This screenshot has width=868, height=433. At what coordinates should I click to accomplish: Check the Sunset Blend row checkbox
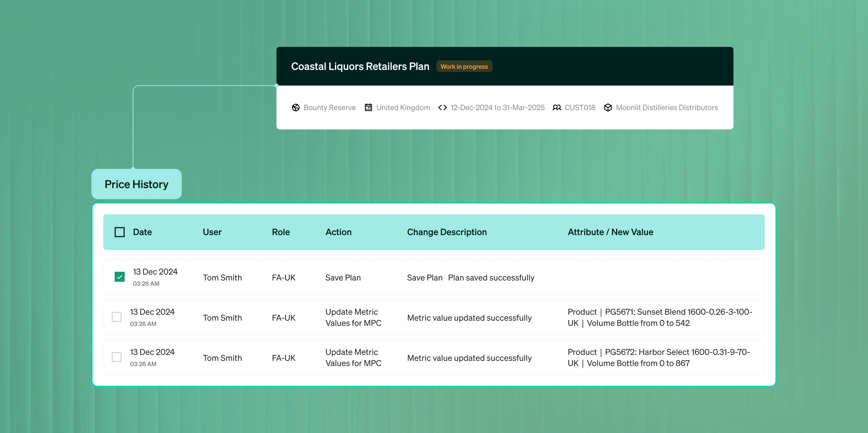[117, 317]
